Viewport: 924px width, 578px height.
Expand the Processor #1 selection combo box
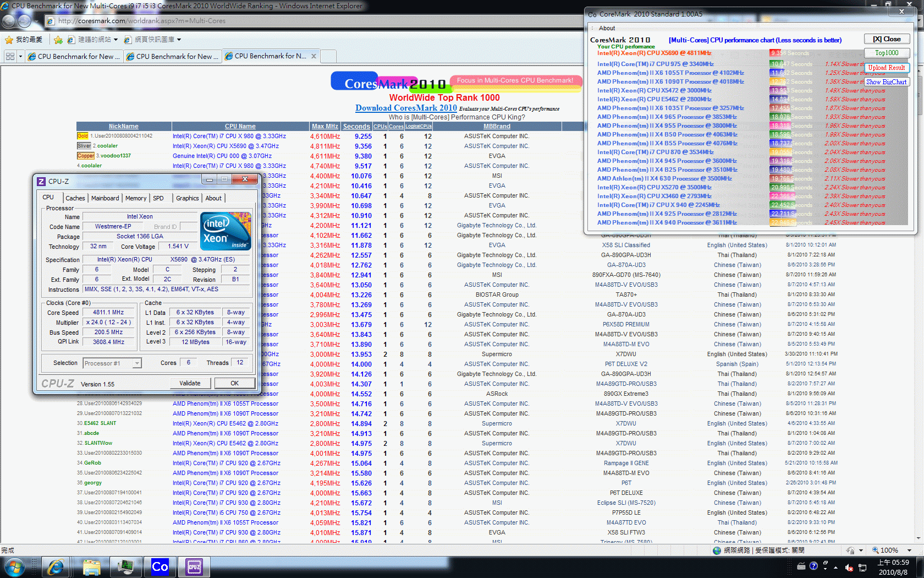tap(137, 363)
